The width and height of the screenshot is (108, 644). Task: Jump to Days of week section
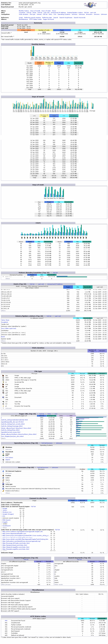tap(46, 11)
